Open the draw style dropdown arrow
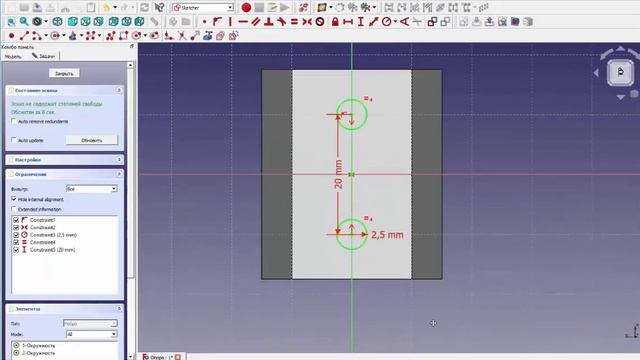The image size is (640, 360). (x=46, y=22)
